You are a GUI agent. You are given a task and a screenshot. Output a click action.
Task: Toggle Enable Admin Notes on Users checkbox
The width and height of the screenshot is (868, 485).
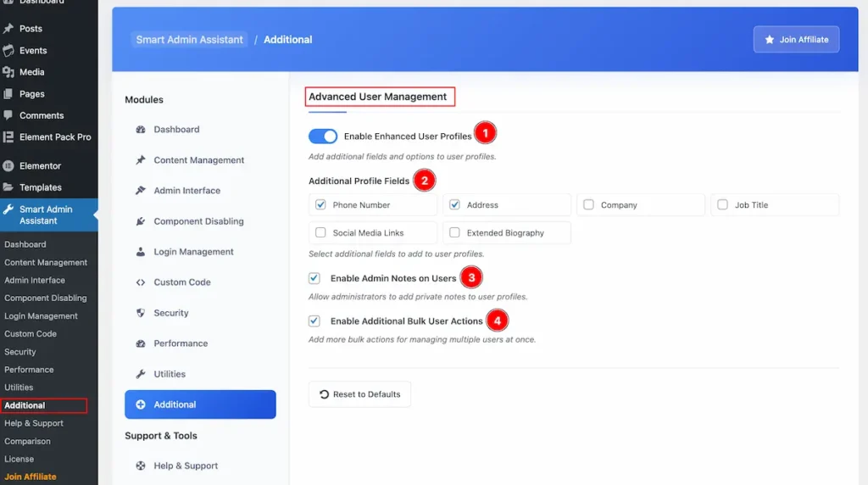coord(314,278)
